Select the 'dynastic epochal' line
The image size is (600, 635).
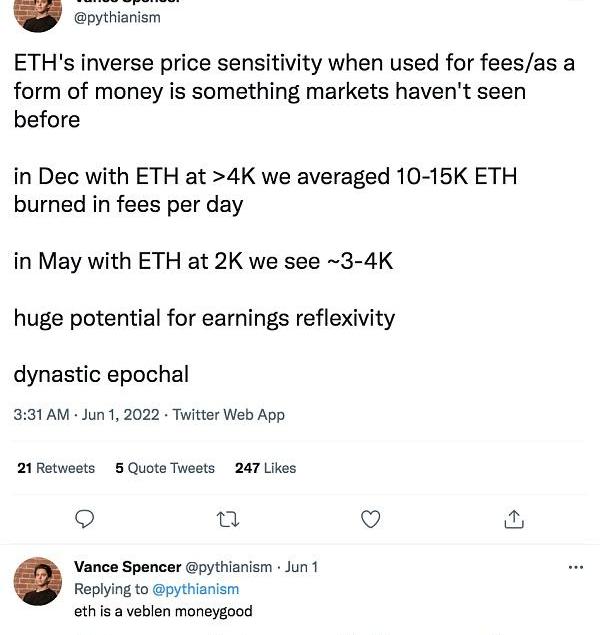101,375
